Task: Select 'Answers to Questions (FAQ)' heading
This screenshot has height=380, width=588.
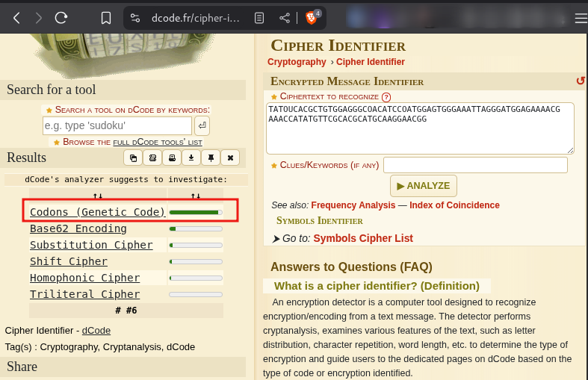Action: 351,267
